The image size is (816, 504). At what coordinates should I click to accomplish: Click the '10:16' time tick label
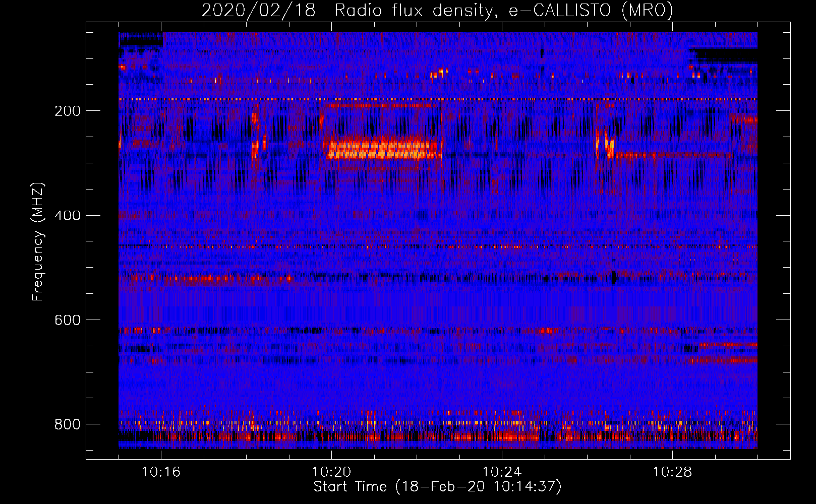click(x=161, y=472)
